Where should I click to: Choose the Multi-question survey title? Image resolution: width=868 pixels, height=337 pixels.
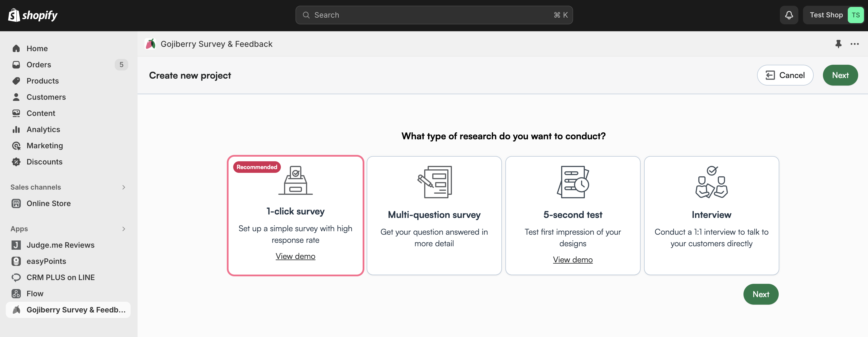click(x=434, y=215)
